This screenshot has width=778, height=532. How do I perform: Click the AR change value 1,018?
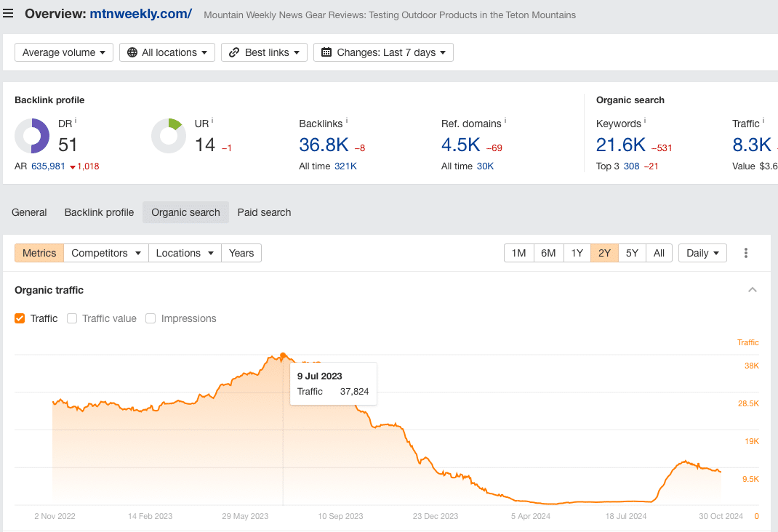(x=88, y=166)
